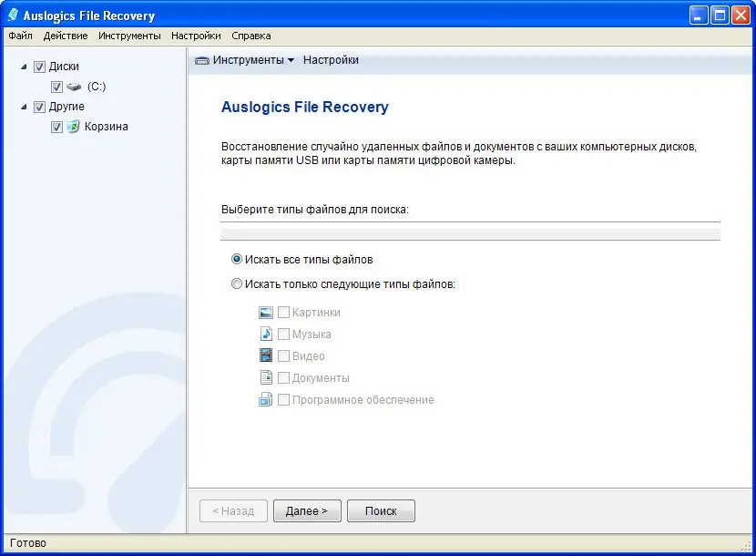Click the toolbar icon beside Инструменты
This screenshot has width=756, height=556.
click(x=201, y=61)
